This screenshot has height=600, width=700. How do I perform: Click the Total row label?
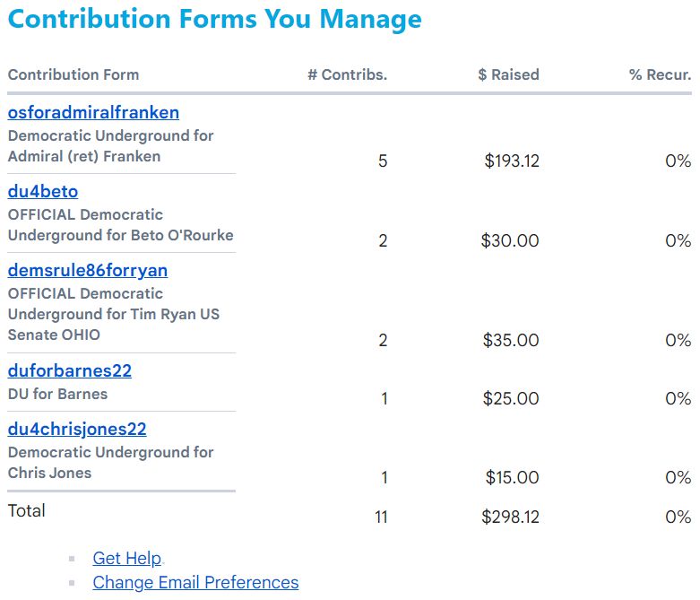tap(26, 510)
